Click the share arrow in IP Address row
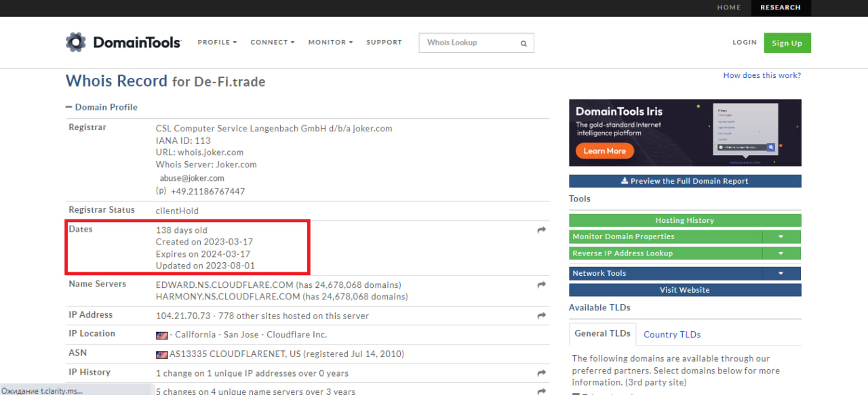 tap(541, 316)
